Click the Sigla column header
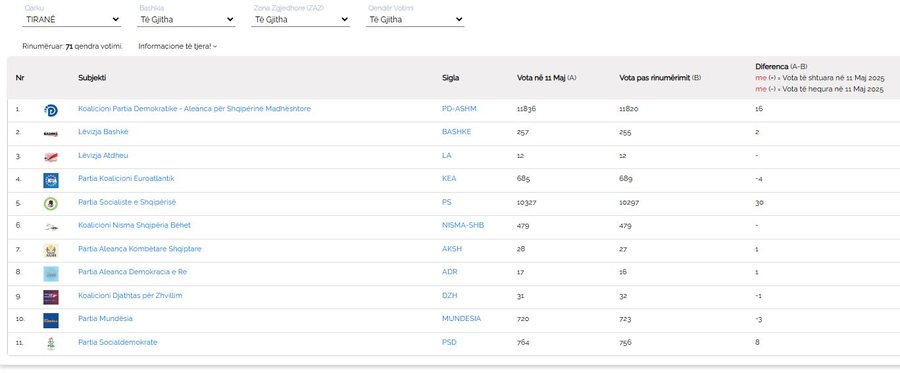This screenshot has height=373, width=900. pyautogui.click(x=450, y=77)
